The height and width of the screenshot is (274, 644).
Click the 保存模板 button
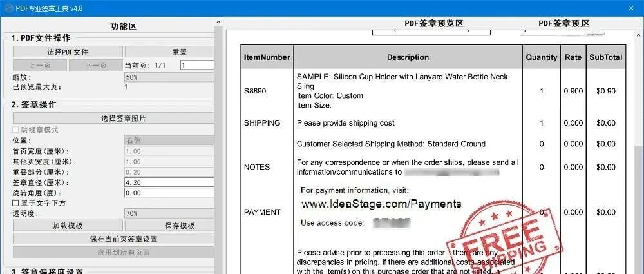(x=169, y=226)
